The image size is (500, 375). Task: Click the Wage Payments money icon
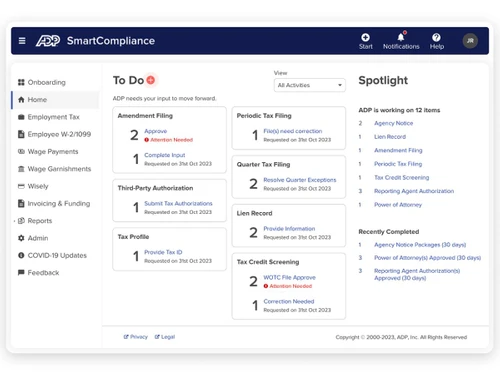[21, 151]
